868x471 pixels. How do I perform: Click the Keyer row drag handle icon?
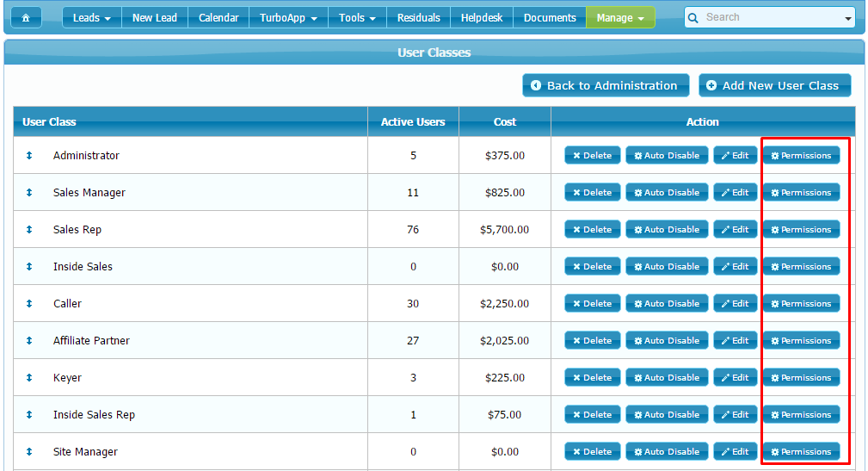click(29, 378)
